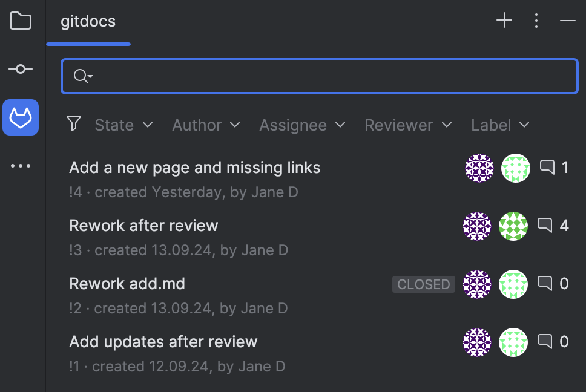
Task: Open the Reviewer dropdown
Action: (408, 125)
